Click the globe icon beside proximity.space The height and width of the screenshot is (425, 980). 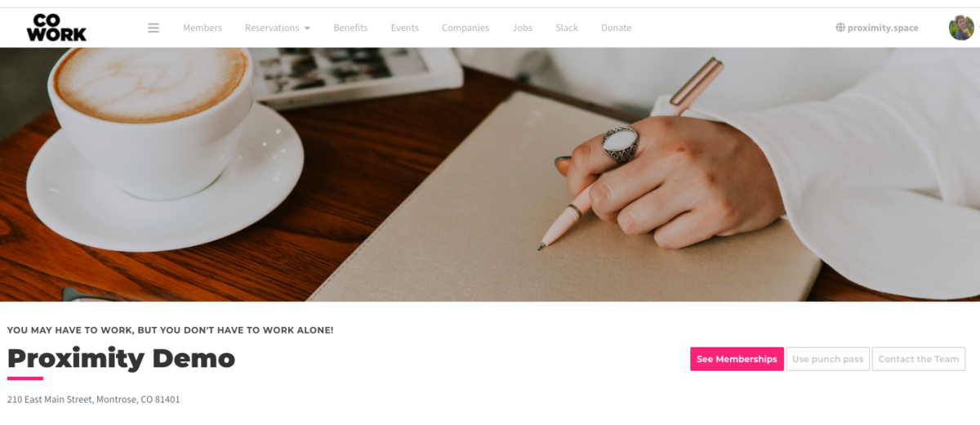pos(840,28)
